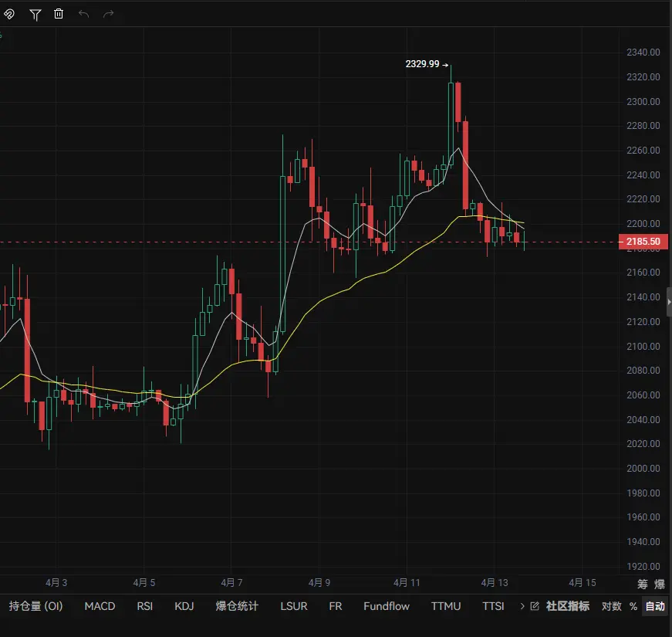Select the LSUR indicator tab

point(294,605)
